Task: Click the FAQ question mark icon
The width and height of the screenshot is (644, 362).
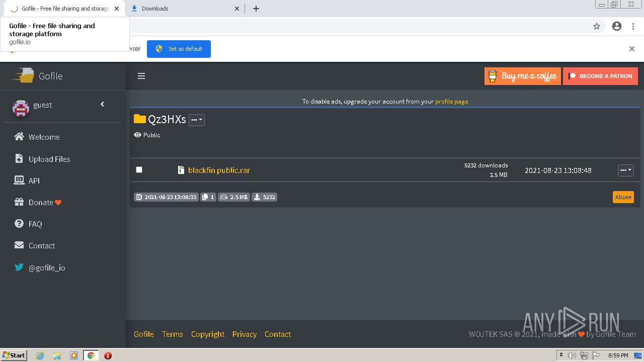Action: pyautogui.click(x=19, y=223)
